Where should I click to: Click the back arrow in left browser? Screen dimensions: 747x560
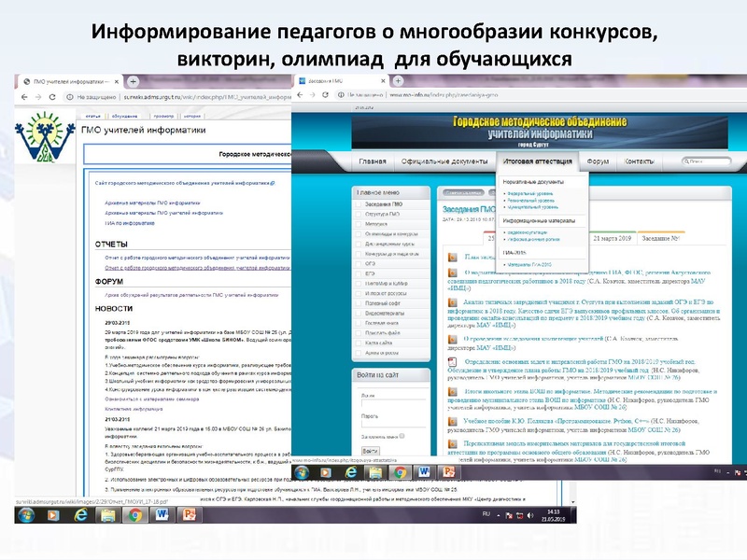point(22,96)
